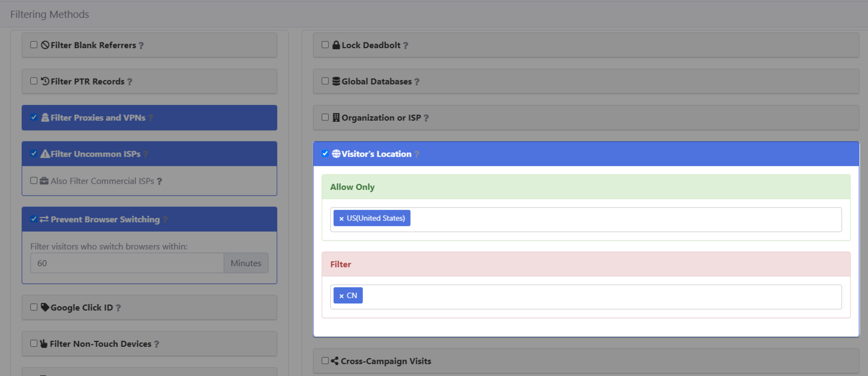Click the Allow Only section header
Screen dimensions: 868x376
tap(586, 187)
